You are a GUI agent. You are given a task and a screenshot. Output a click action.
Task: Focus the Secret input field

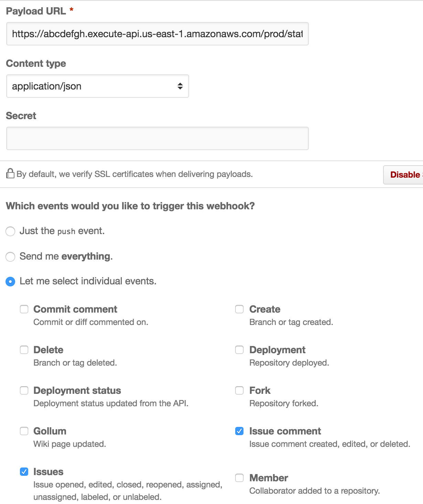pos(158,138)
